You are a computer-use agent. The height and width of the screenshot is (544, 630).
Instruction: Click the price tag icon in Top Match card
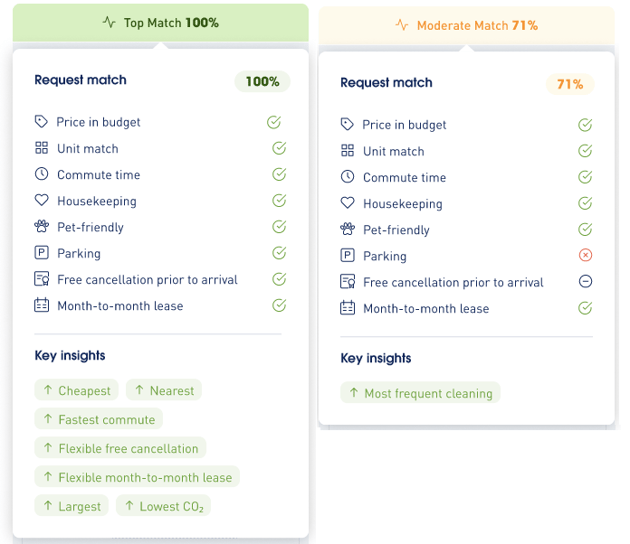[41, 122]
